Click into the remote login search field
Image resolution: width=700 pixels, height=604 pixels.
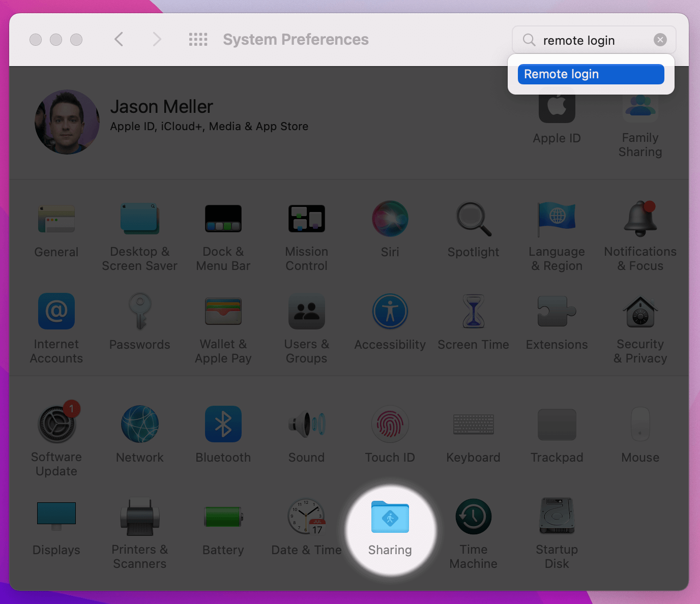click(590, 40)
